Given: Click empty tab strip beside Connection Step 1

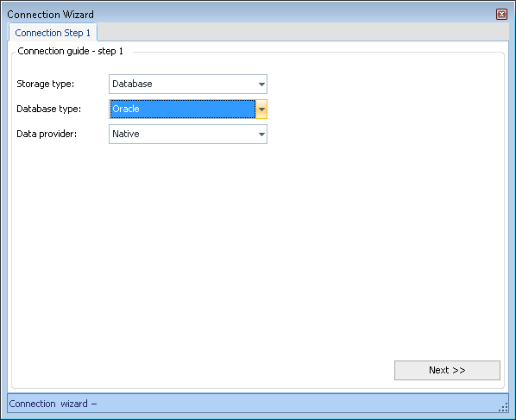Looking at the screenshot, I should point(303,32).
